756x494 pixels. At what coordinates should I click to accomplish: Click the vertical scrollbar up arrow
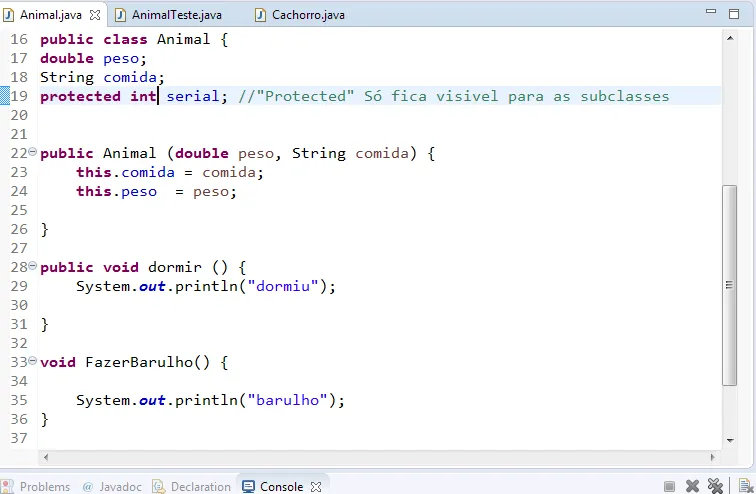[730, 38]
